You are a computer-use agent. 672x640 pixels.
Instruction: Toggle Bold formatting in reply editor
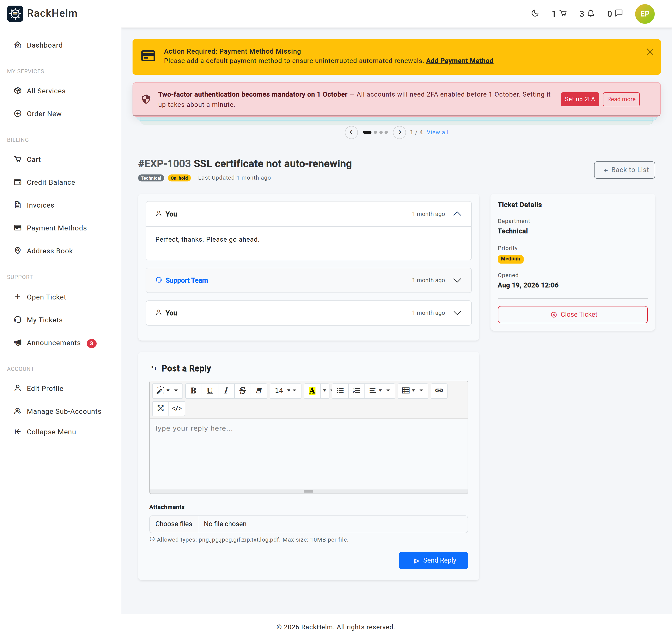[193, 391]
